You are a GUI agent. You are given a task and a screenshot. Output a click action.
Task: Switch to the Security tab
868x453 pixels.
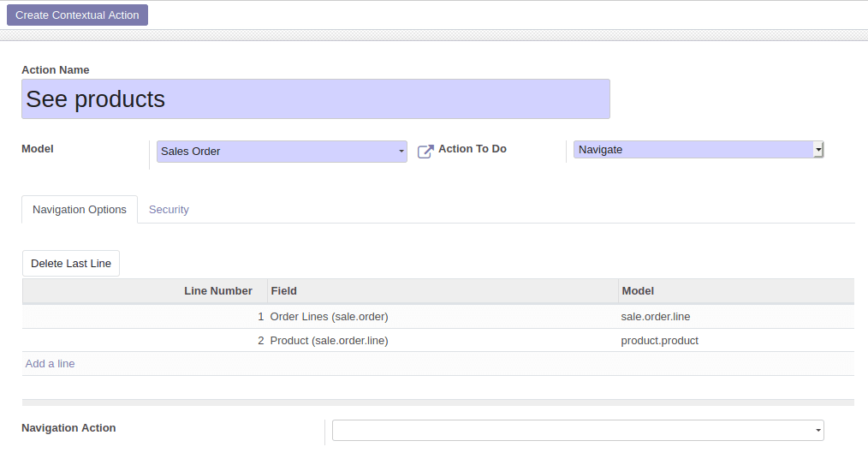(169, 210)
